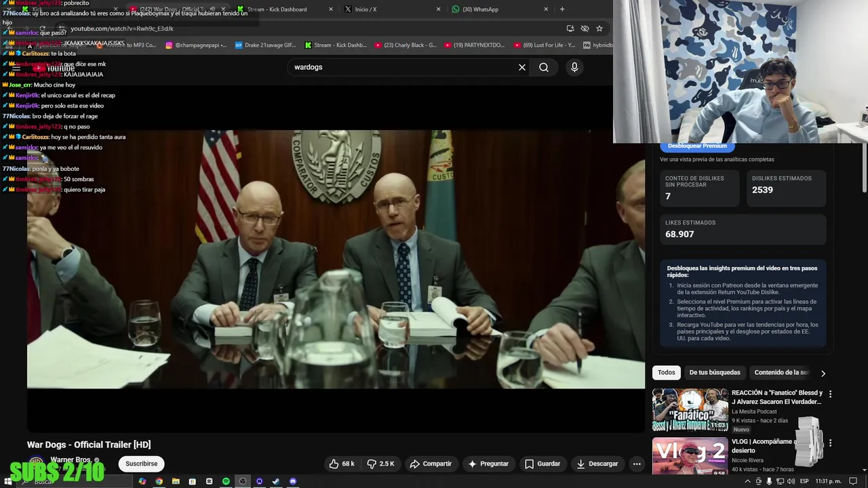This screenshot has height=488, width=868.
Task: Click the Desbloquear Premium button
Action: (697, 146)
